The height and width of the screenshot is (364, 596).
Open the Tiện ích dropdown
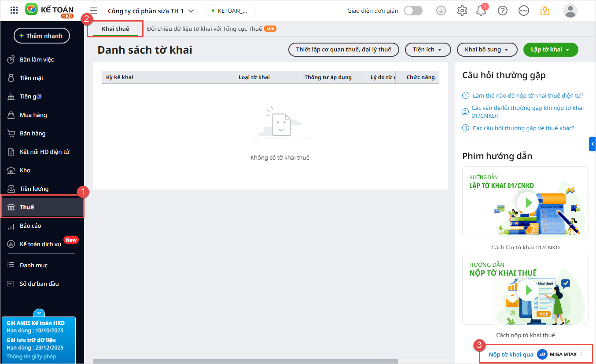coord(427,50)
